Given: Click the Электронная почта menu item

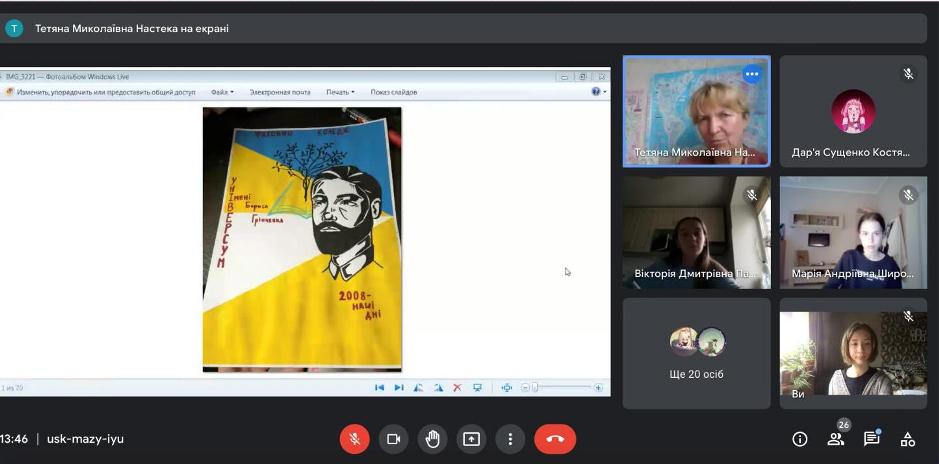Looking at the screenshot, I should click(x=280, y=92).
